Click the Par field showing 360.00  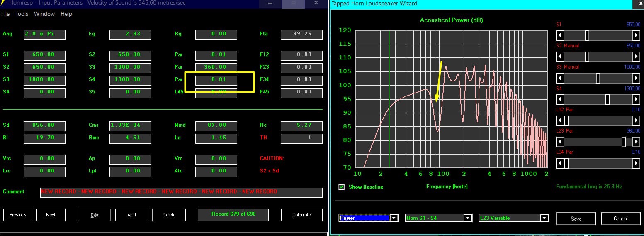tap(216, 67)
